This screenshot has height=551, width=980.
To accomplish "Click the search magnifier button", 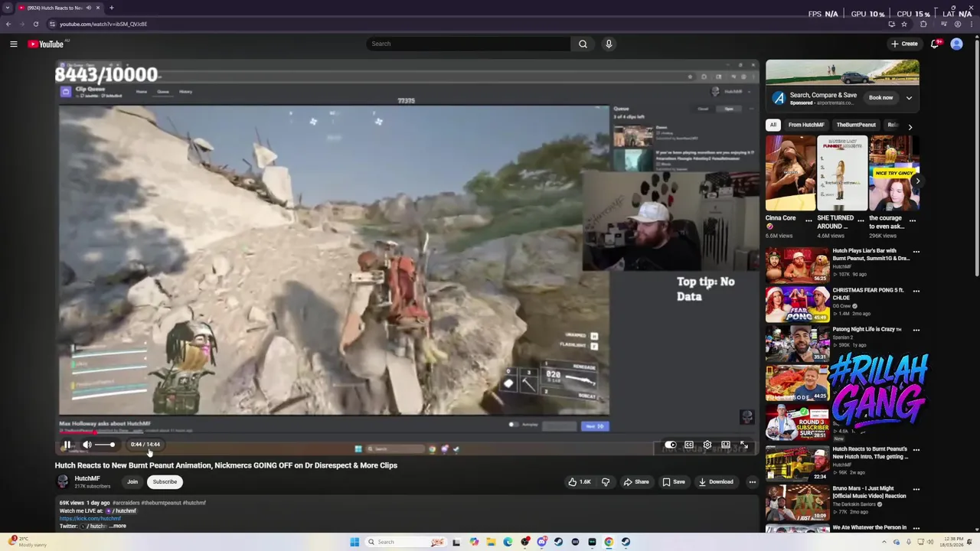I will point(583,44).
